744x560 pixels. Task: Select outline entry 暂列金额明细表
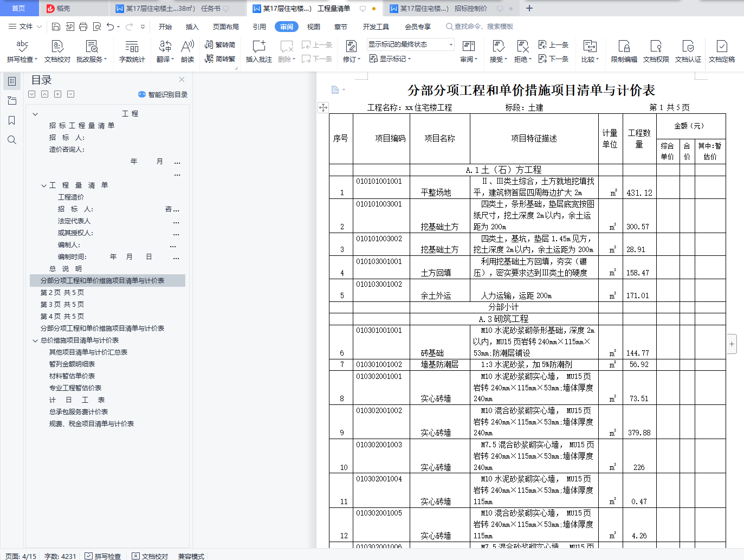pyautogui.click(x=72, y=364)
